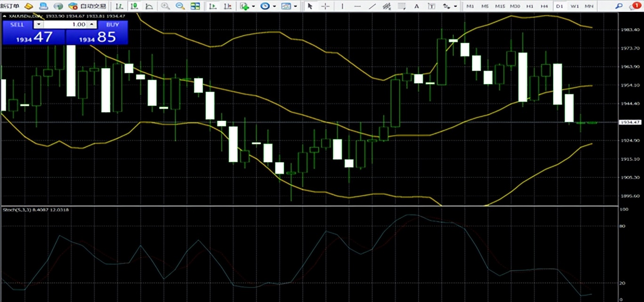Increase lot volume with up arrow
The width and height of the screenshot is (644, 302).
coord(92,24)
